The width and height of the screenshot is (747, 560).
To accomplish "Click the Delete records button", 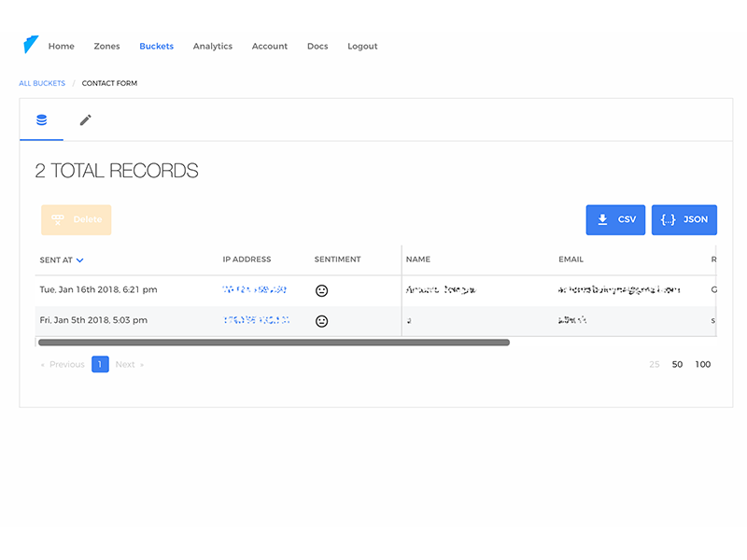I will (77, 219).
